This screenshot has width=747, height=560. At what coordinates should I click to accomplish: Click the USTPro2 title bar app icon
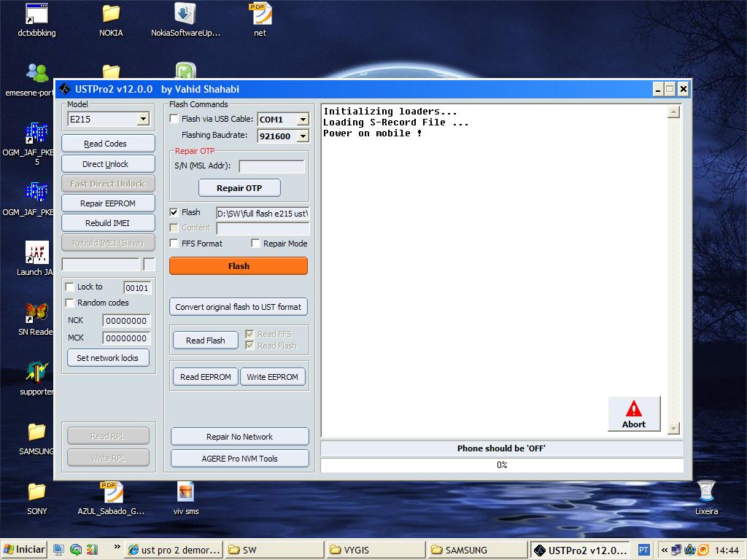(65, 89)
